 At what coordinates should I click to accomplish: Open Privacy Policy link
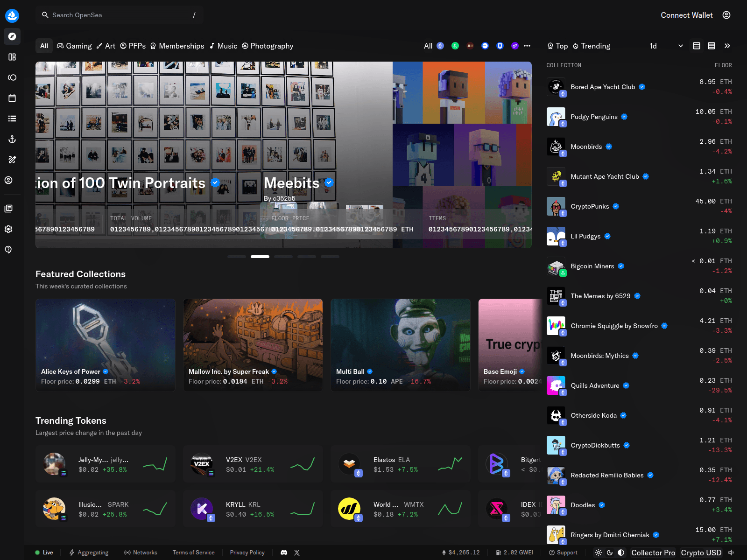(247, 553)
